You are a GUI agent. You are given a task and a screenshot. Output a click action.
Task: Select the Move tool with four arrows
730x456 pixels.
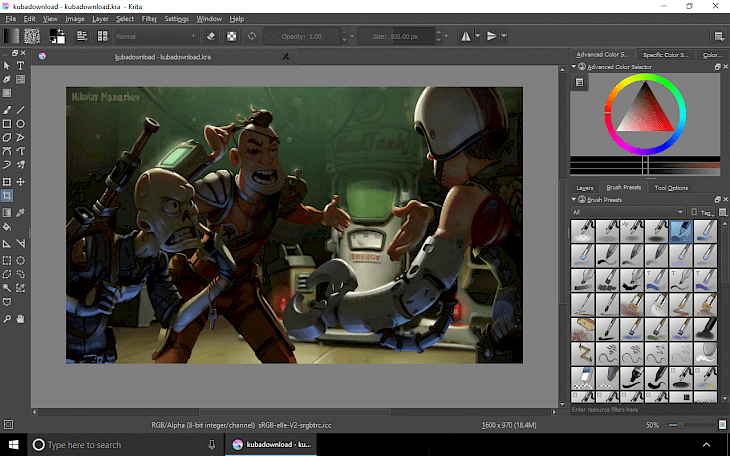tap(20, 182)
